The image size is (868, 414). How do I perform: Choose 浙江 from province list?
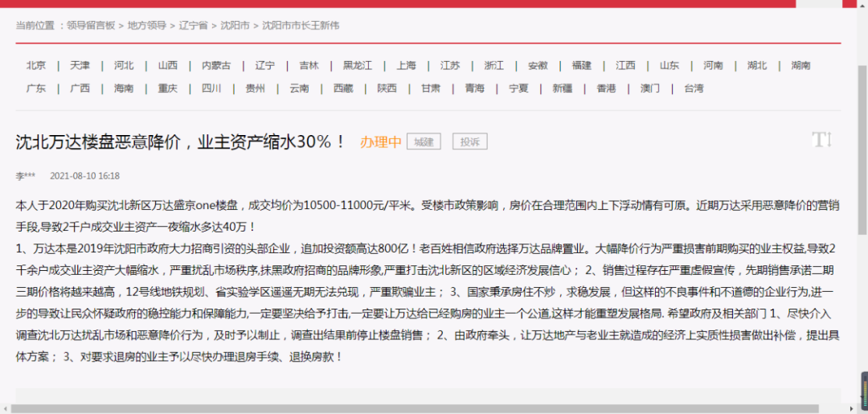[x=493, y=65]
